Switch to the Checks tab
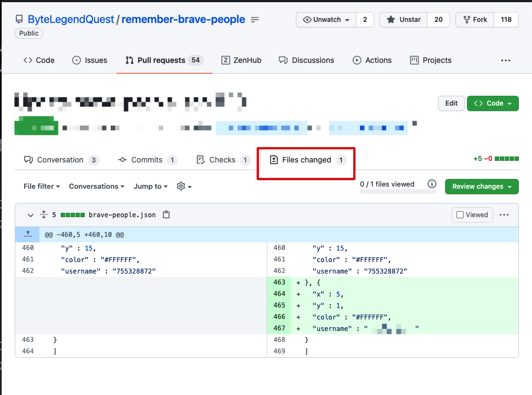 223,160
